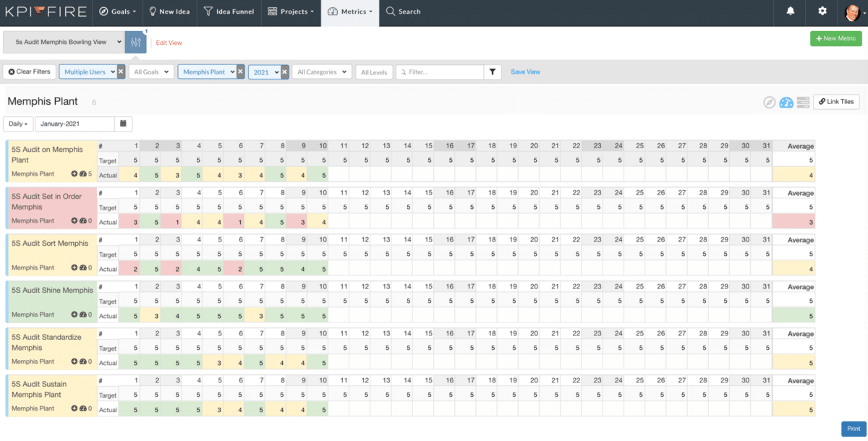The image size is (868, 441).
Task: Select the table summary view icon
Action: pyautogui.click(x=803, y=102)
